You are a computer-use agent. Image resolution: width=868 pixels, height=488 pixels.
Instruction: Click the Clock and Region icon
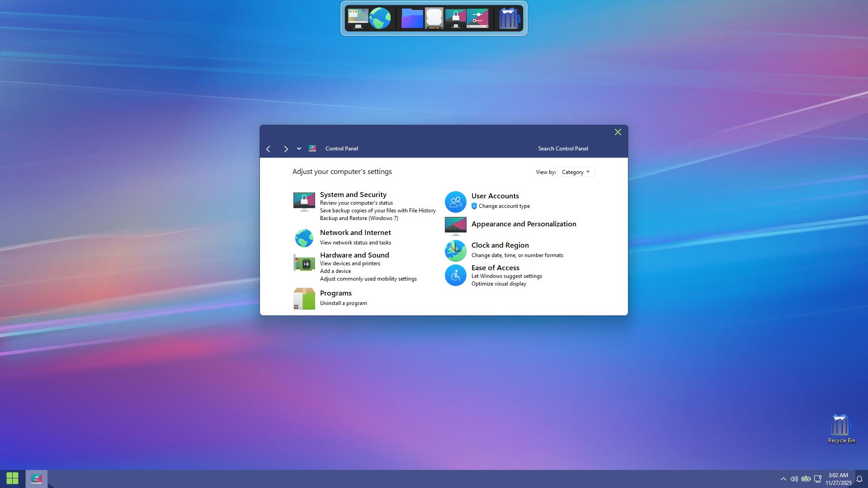455,250
